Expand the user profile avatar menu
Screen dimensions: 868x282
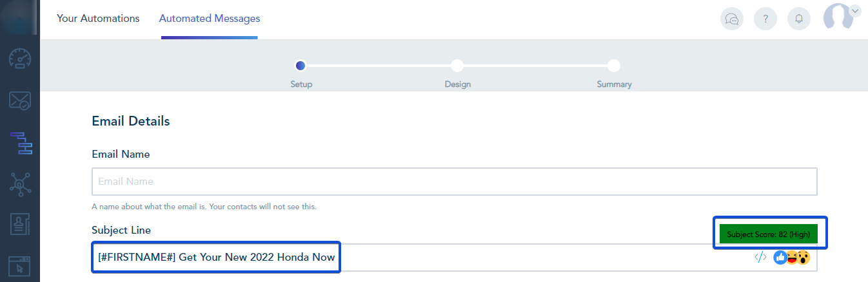tap(837, 17)
